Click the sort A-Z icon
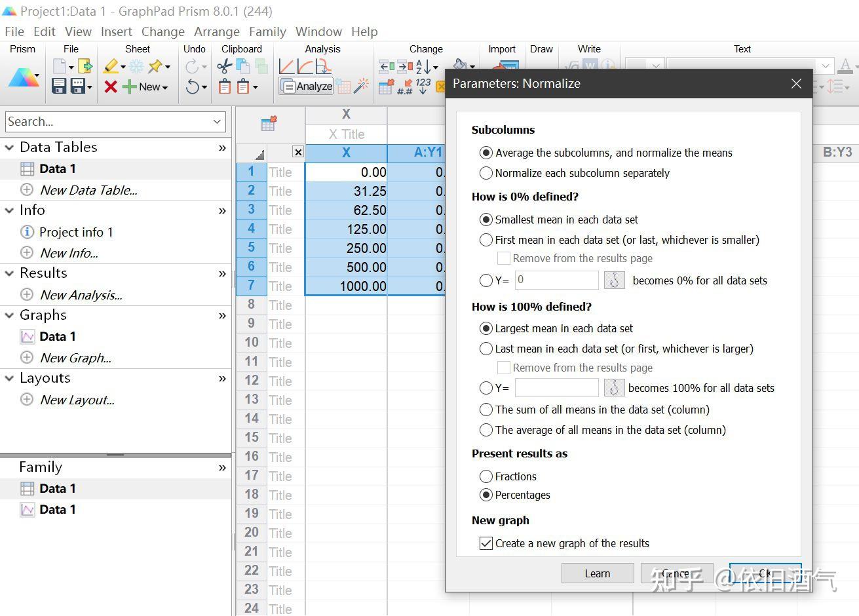This screenshot has height=616, width=859. tap(423, 66)
